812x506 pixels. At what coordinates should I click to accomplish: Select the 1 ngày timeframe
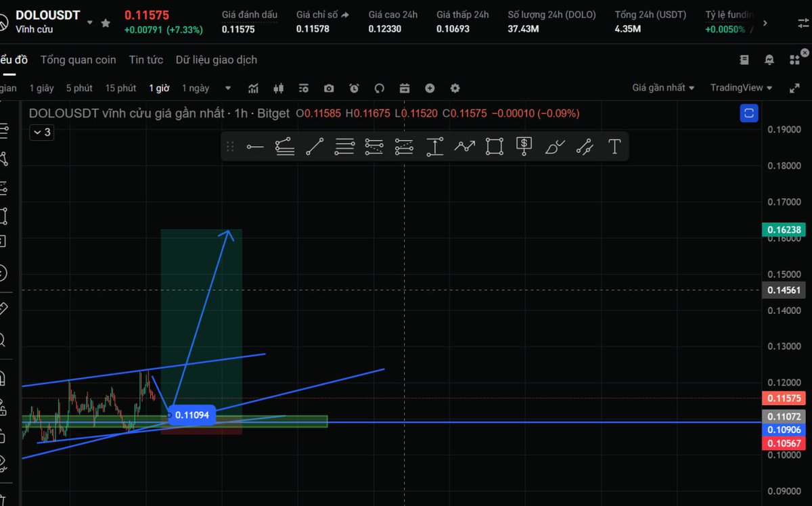196,88
